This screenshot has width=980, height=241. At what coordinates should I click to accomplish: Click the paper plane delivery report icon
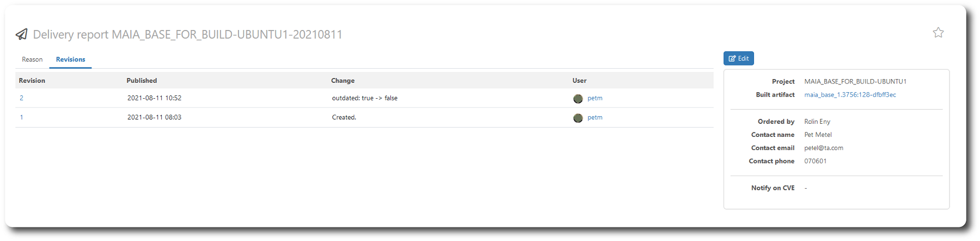[x=22, y=34]
